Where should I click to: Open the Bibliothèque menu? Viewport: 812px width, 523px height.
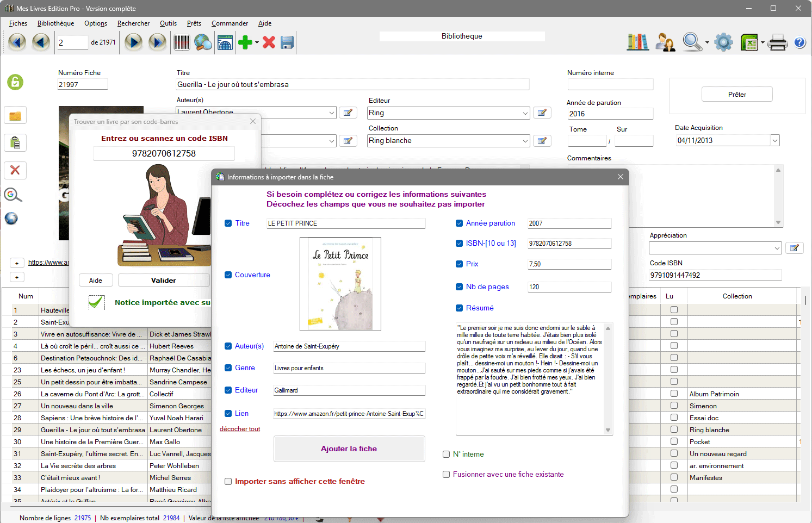tap(55, 23)
